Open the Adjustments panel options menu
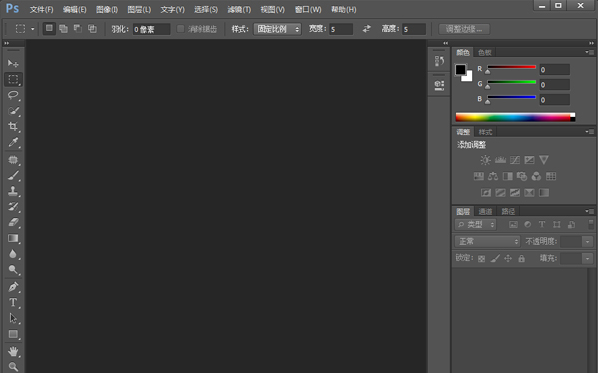The height and width of the screenshot is (373, 598). click(589, 132)
